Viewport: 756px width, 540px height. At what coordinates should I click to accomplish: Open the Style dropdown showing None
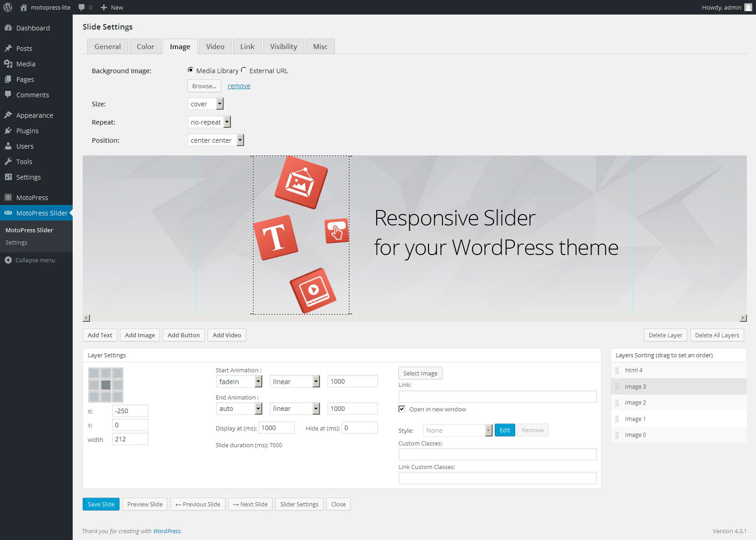pyautogui.click(x=458, y=430)
